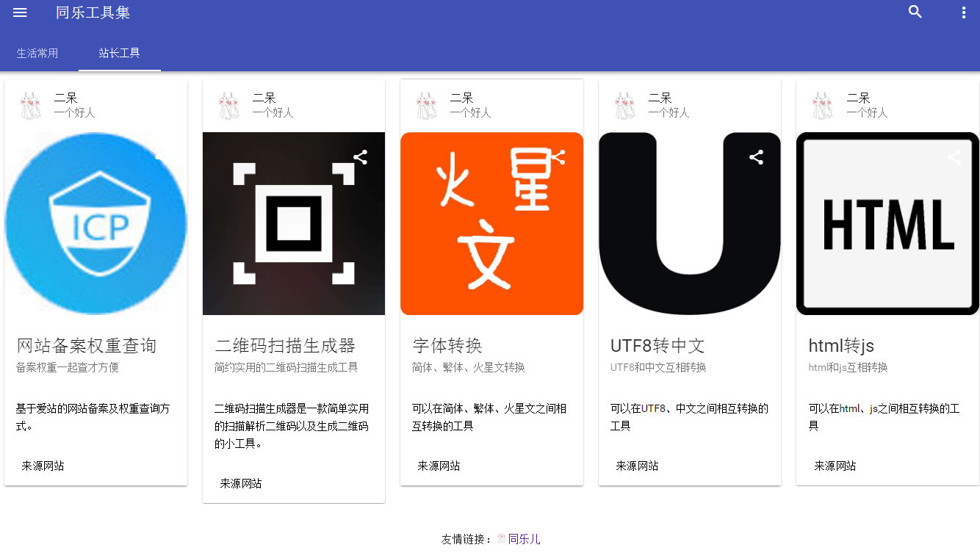Click the 火星文 orange thumbnail image
This screenshot has width=980, height=553.
coord(491,223)
